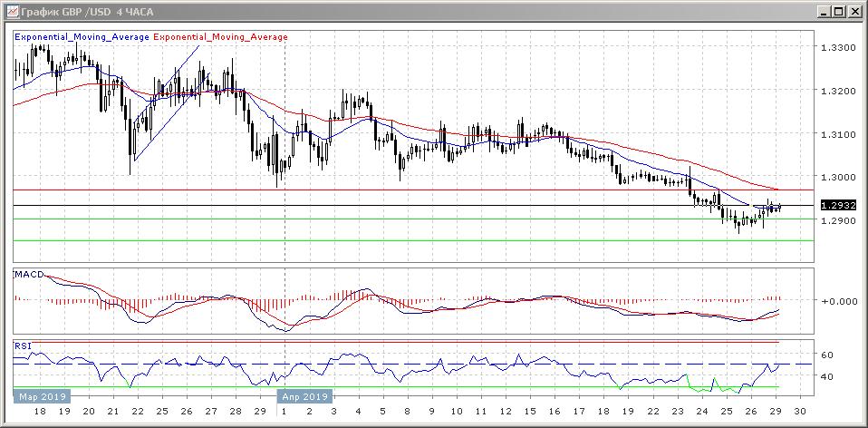The height and width of the screenshot is (428, 868).
Task: Click the 1.3300 price axis label
Action: click(x=838, y=47)
